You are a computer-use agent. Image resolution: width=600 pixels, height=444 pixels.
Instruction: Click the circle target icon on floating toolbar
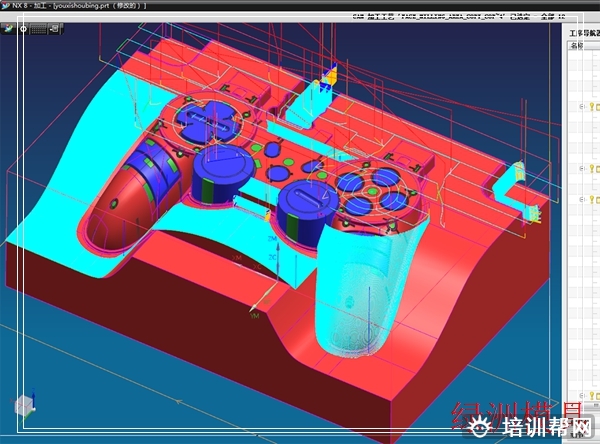click(23, 29)
